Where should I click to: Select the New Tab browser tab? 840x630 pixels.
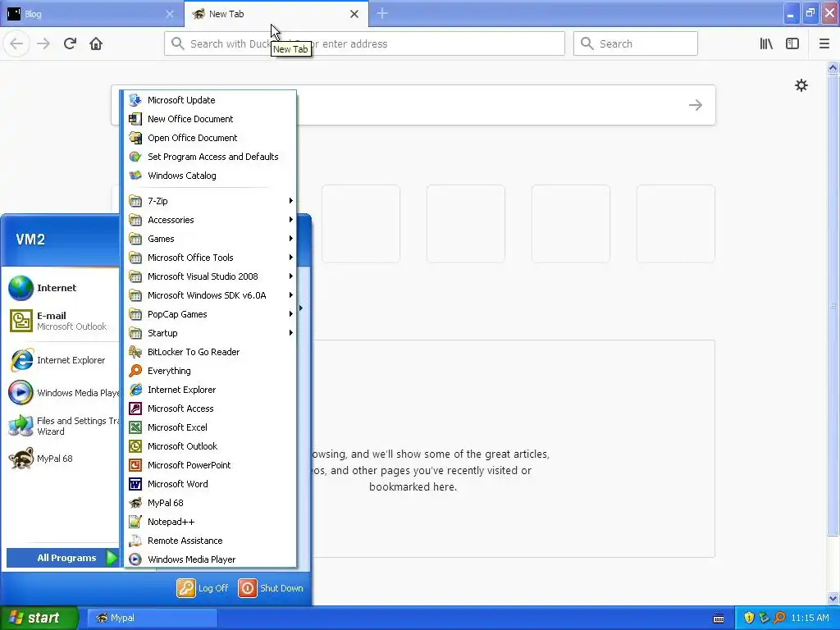[x=276, y=14]
